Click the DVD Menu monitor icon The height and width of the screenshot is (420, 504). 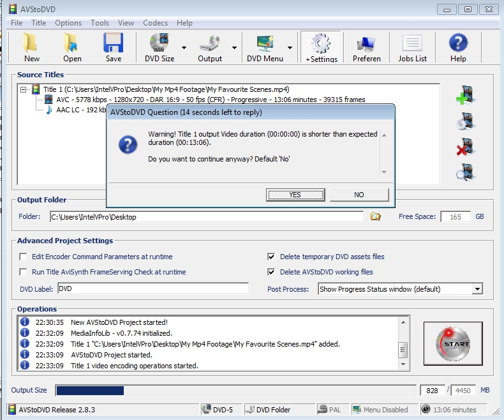(x=265, y=43)
